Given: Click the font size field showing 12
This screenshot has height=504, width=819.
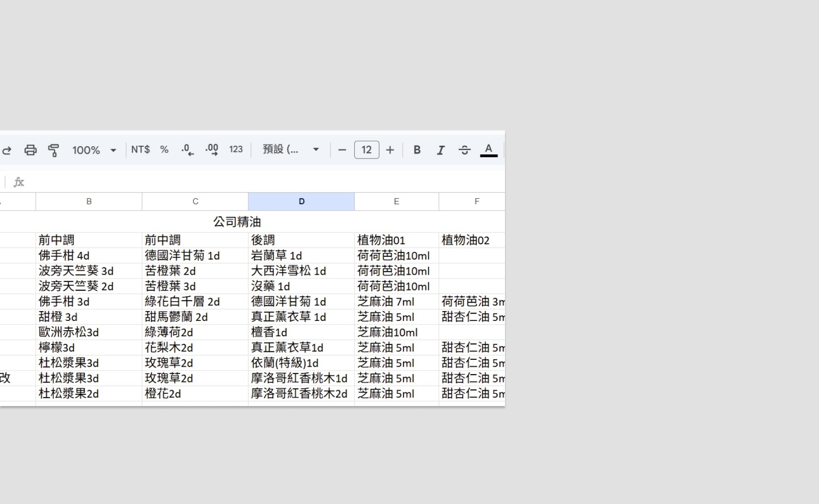Looking at the screenshot, I should [367, 150].
